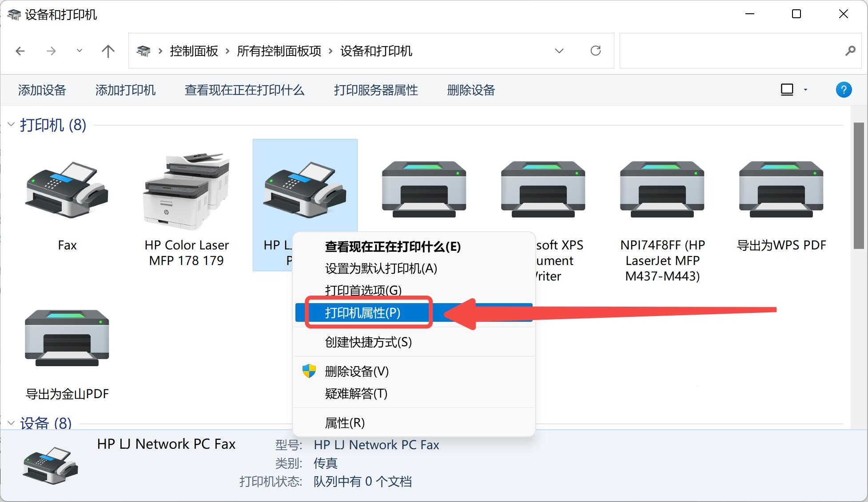The width and height of the screenshot is (868, 502).
Task: Click the 所有控制面板项 breadcrumb
Action: (x=279, y=51)
